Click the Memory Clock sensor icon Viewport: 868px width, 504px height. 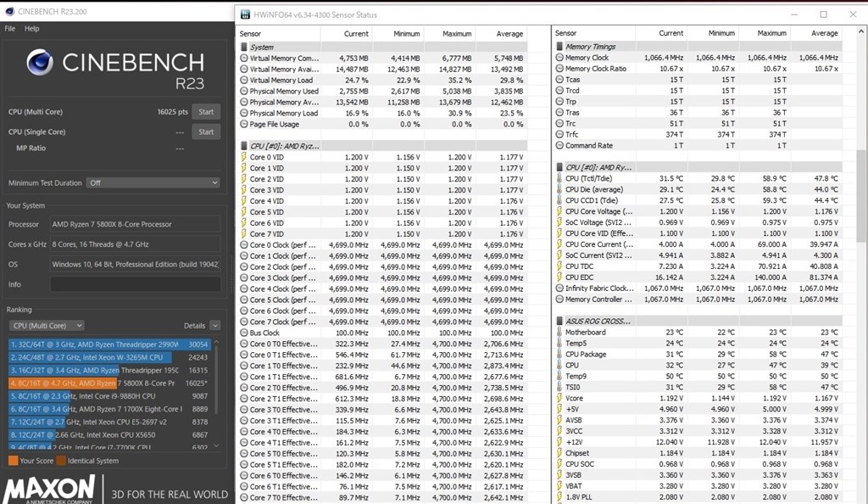point(559,57)
